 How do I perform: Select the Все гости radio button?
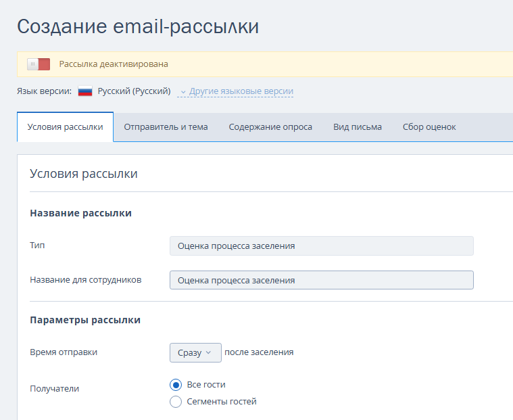(176, 385)
